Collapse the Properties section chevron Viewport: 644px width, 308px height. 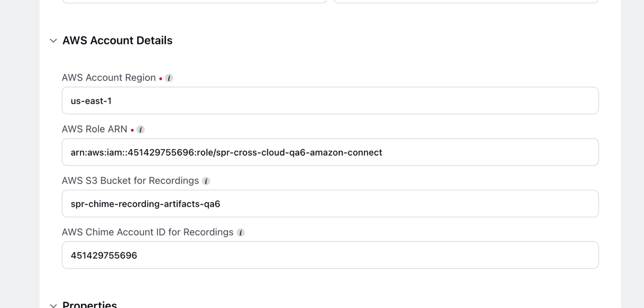53,305
